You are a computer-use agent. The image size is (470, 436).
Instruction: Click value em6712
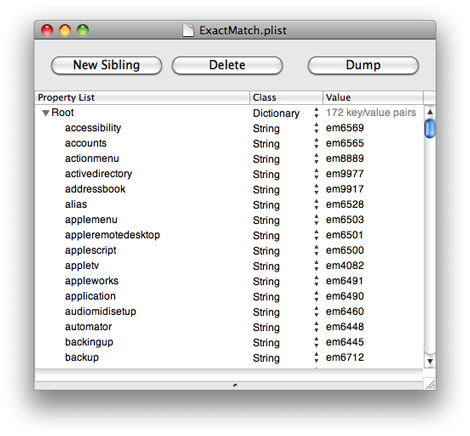[345, 358]
